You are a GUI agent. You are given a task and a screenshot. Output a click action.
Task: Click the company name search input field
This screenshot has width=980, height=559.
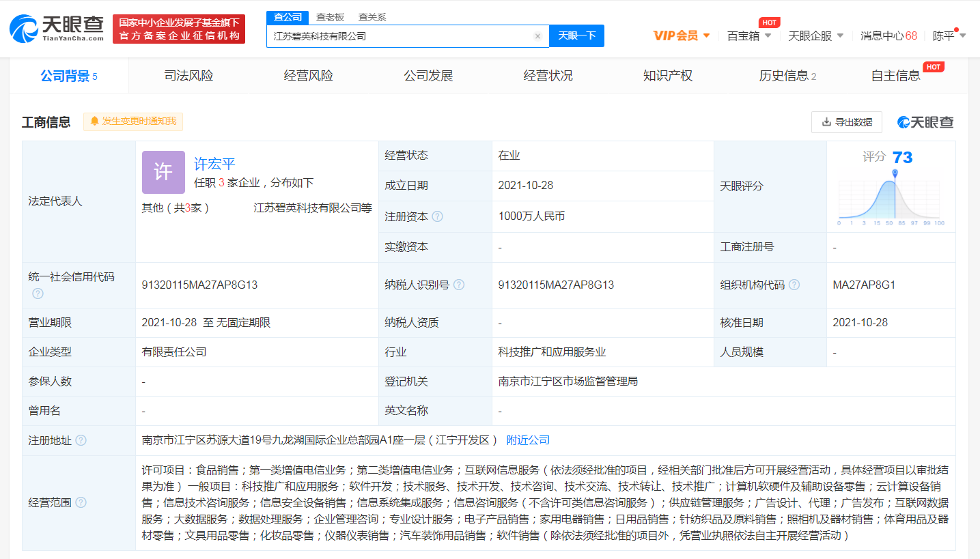click(x=400, y=36)
